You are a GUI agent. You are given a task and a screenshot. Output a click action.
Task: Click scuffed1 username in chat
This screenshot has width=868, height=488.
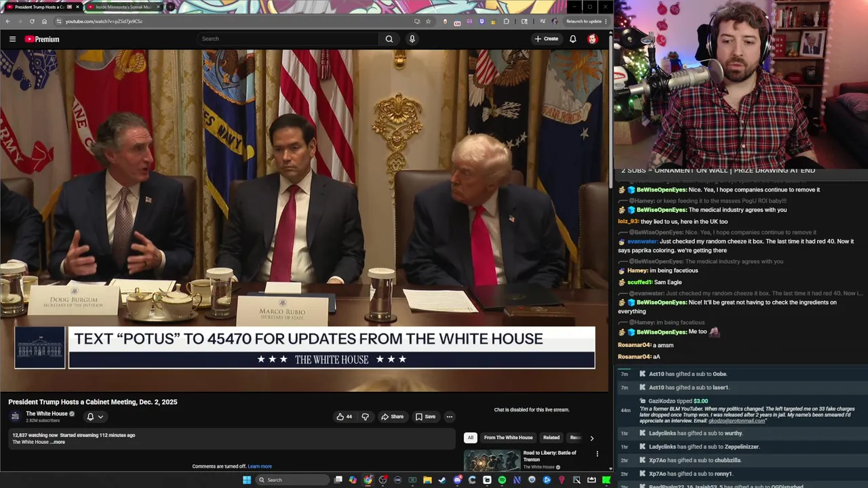pyautogui.click(x=639, y=282)
